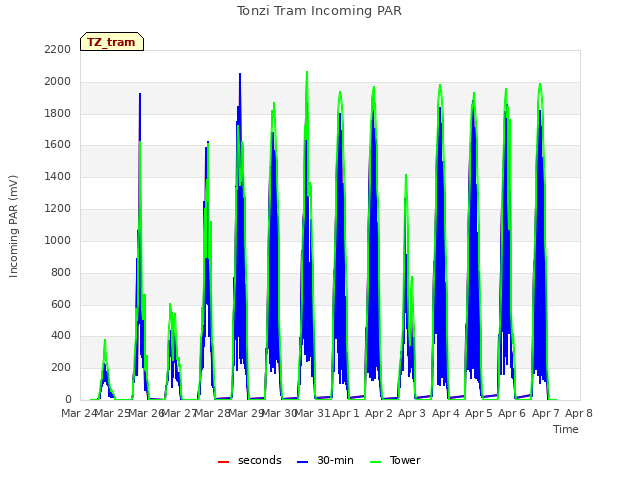Click the Apr 2 x-axis tick label
This screenshot has width=640, height=480.
point(379,413)
